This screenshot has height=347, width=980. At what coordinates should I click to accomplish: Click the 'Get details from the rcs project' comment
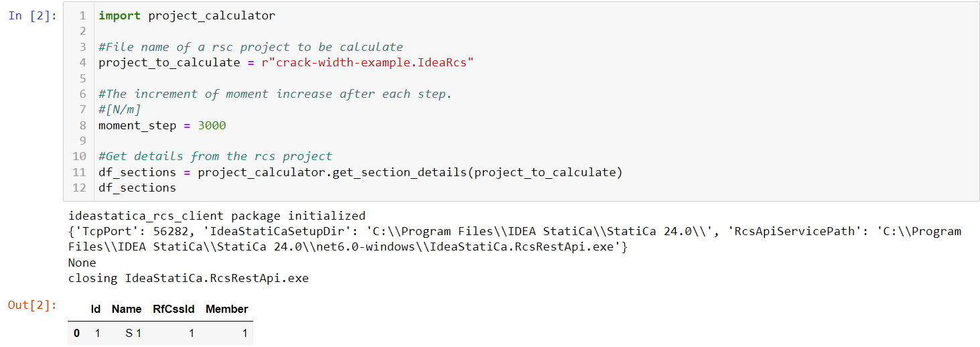pyautogui.click(x=215, y=156)
